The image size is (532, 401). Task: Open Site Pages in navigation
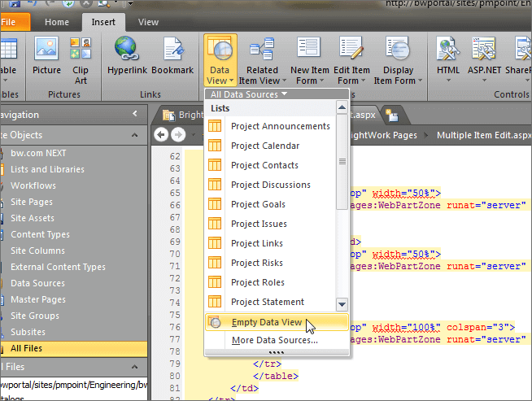click(x=32, y=202)
